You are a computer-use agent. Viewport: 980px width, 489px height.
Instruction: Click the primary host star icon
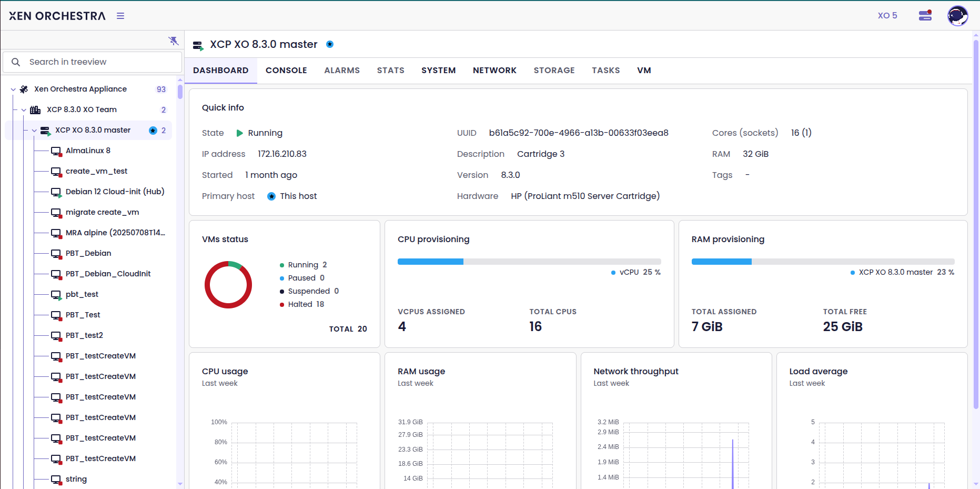click(x=271, y=196)
